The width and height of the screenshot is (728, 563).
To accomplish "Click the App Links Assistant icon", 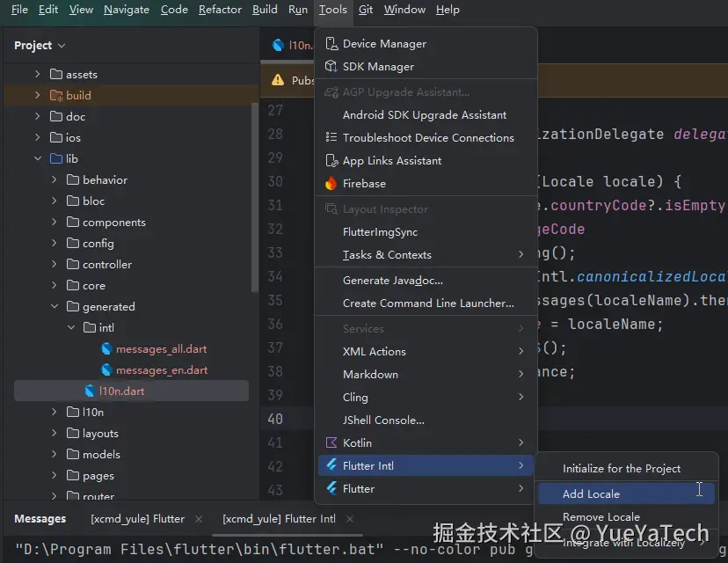I will 331,161.
